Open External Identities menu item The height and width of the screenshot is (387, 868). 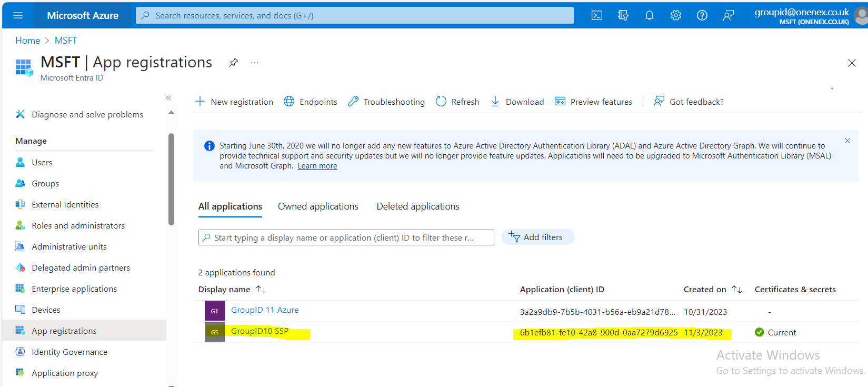[x=65, y=204]
